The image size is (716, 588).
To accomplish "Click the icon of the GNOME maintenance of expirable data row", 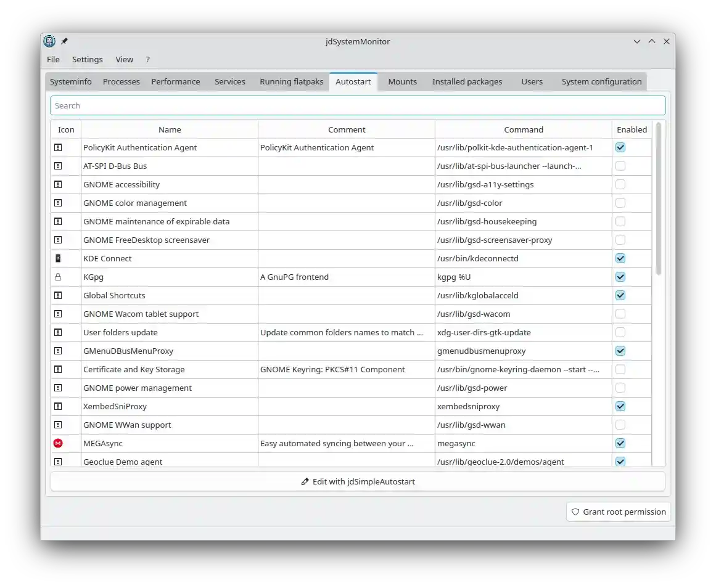I will pos(58,221).
